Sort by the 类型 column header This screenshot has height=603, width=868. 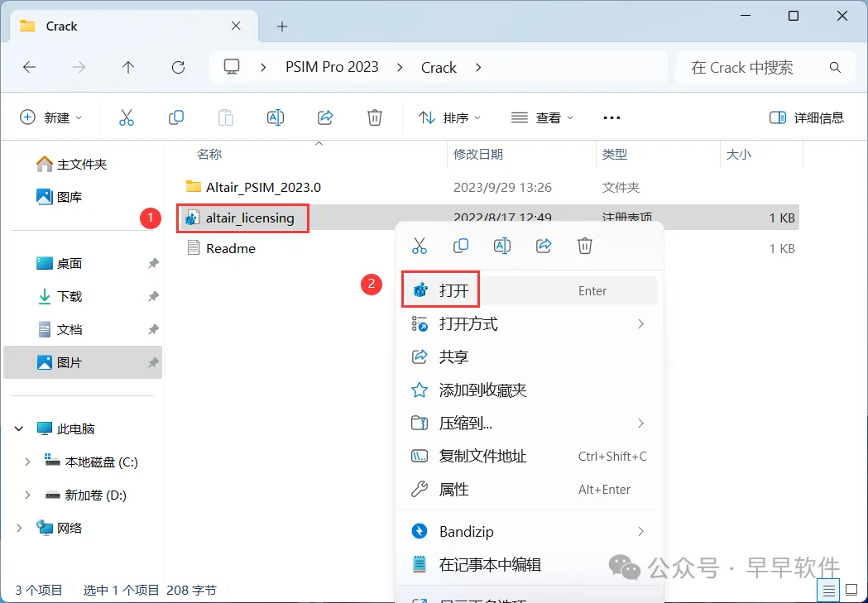[615, 155]
